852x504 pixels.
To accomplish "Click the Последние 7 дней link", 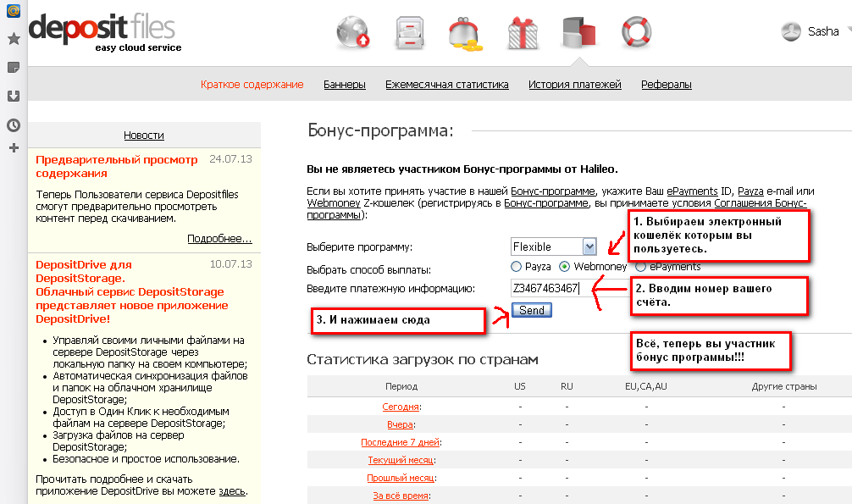I will tap(400, 442).
